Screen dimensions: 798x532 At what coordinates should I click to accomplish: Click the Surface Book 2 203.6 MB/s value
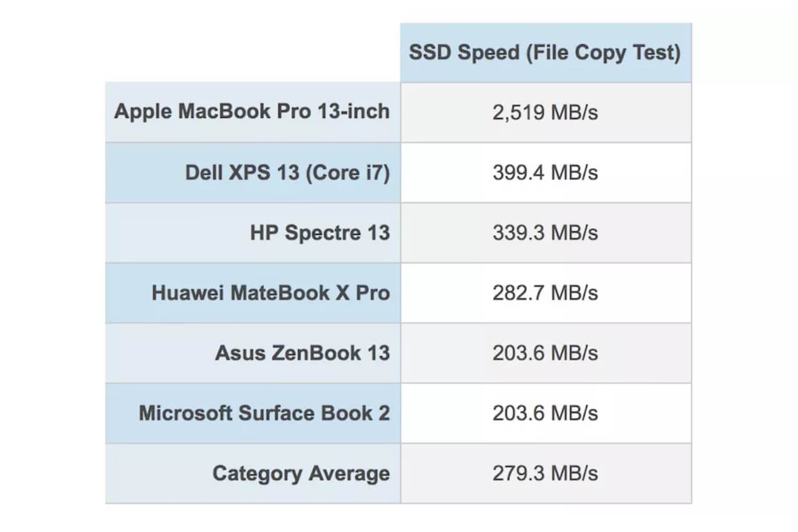tap(546, 413)
